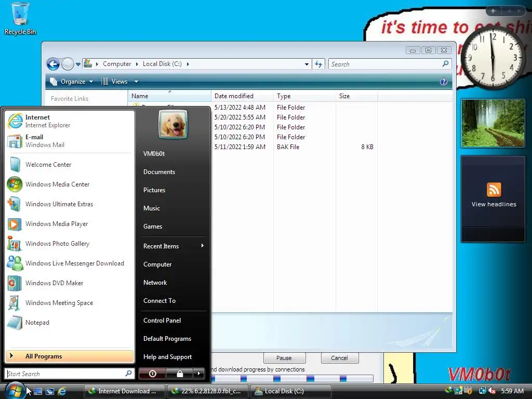Lock the computer using padlock button

tap(179, 374)
